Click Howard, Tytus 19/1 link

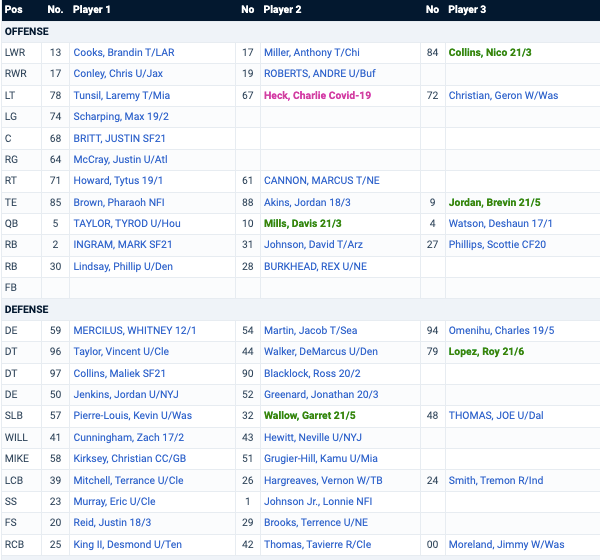coord(118,180)
